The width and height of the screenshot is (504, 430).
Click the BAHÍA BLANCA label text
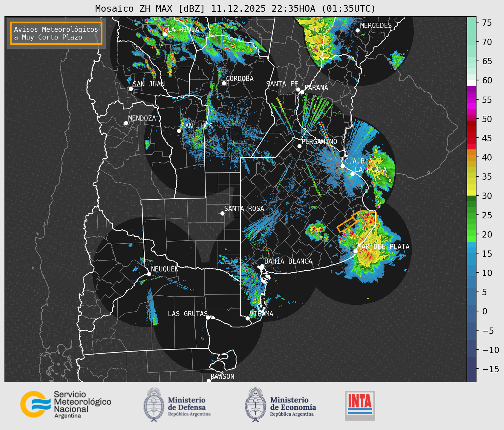[x=288, y=261]
